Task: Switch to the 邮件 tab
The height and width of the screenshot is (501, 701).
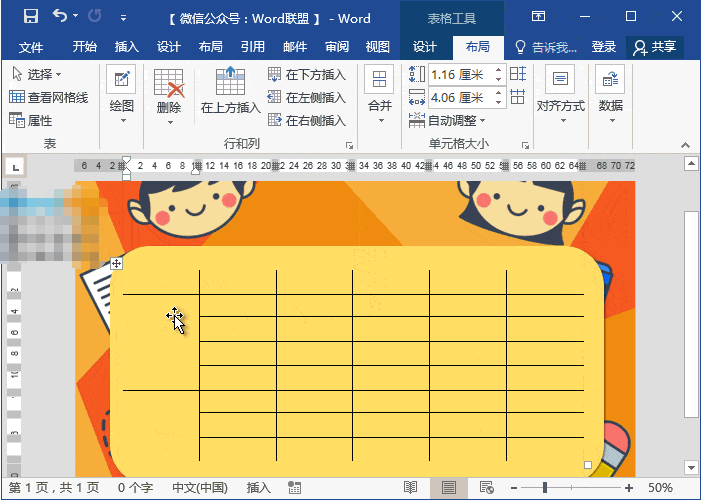Action: point(295,46)
